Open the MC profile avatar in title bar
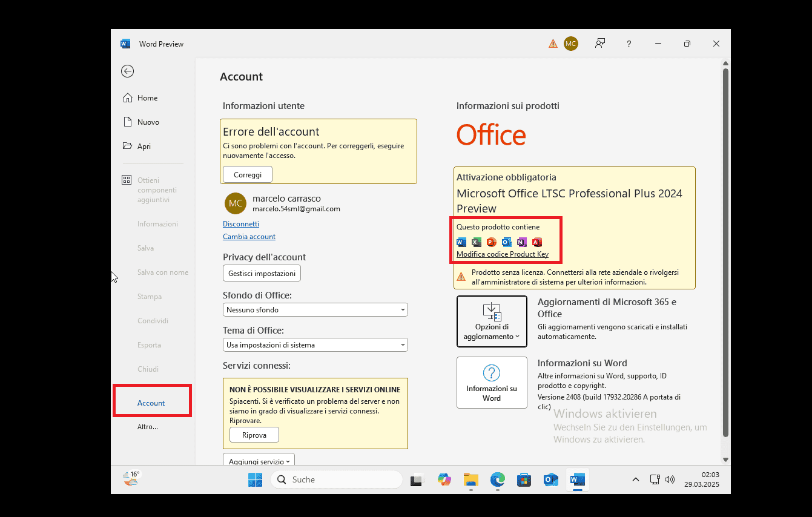This screenshot has width=812, height=517. click(570, 44)
